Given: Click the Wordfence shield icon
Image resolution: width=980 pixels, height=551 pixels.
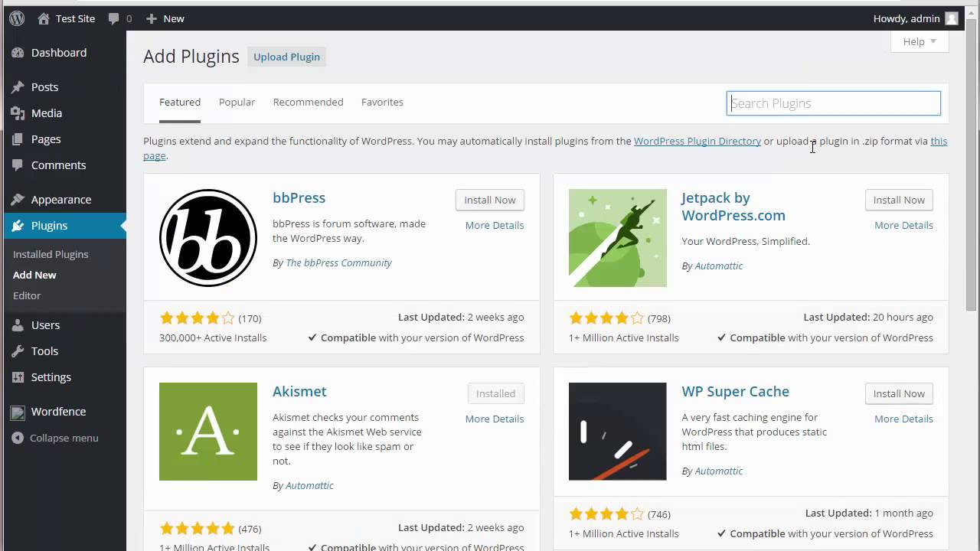Looking at the screenshot, I should click(18, 412).
